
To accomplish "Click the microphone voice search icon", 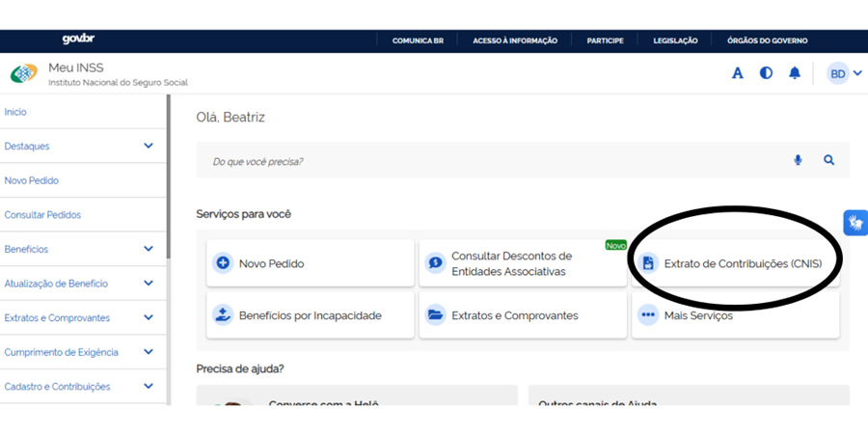I will [x=798, y=160].
